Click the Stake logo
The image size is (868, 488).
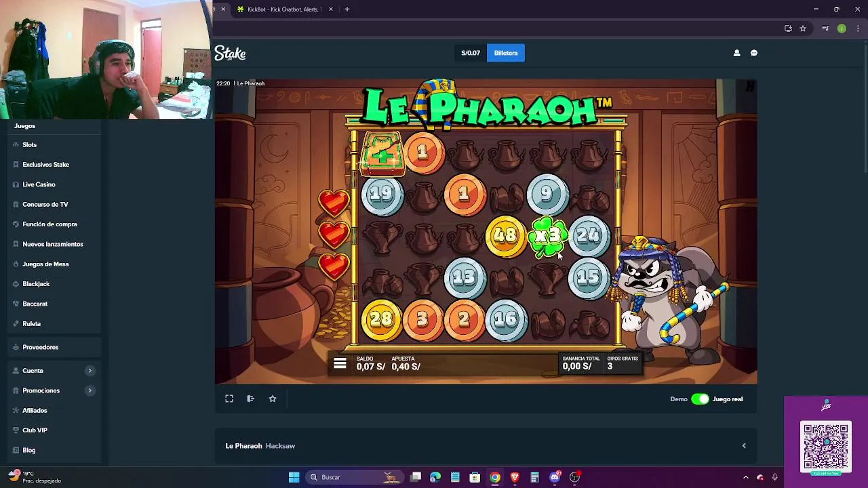pyautogui.click(x=230, y=54)
